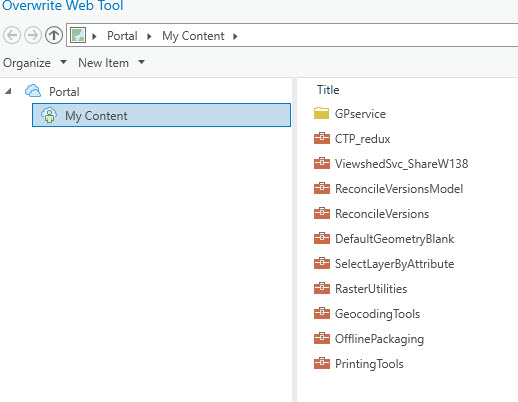518x402 pixels.
Task: Select the DefaultGeometryBlank item name
Action: 394,239
